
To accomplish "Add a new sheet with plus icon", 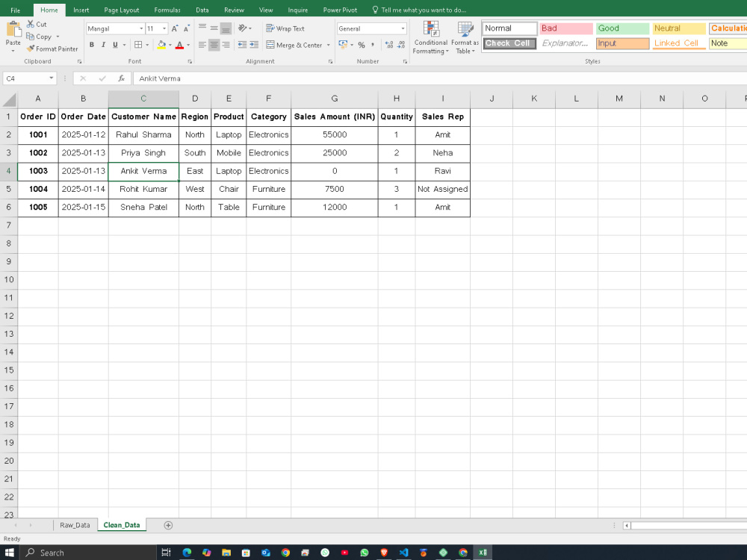I will [x=168, y=525].
